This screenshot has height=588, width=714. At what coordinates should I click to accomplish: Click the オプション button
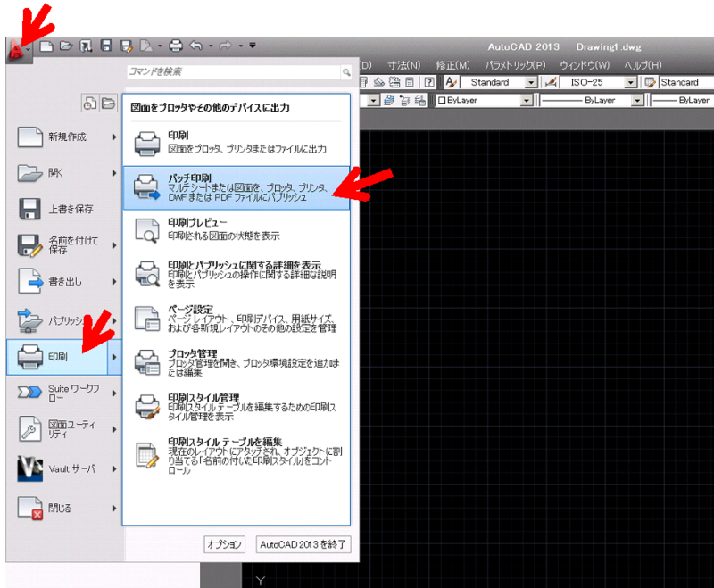[x=225, y=544]
